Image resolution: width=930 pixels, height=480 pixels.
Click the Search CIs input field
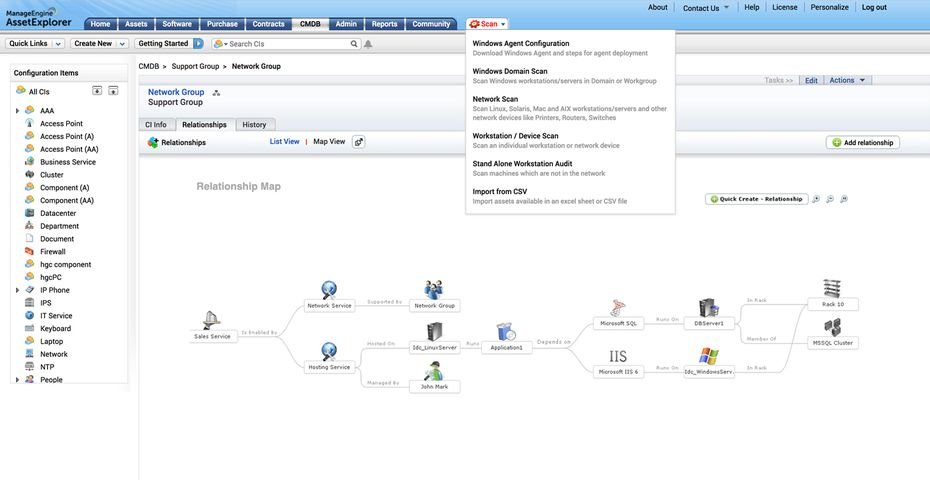[288, 44]
